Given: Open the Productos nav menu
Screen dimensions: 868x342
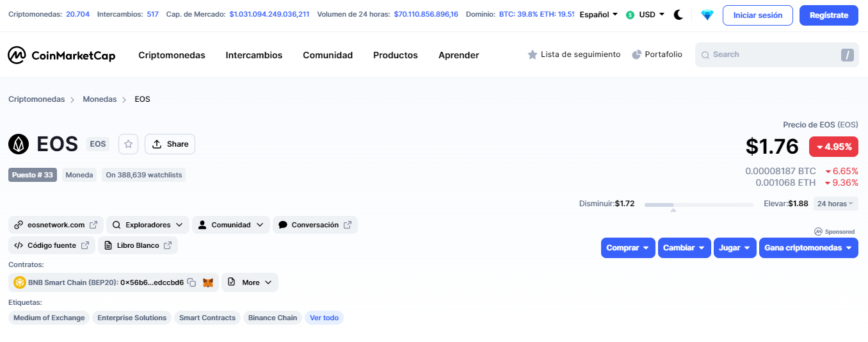Looking at the screenshot, I should point(396,55).
